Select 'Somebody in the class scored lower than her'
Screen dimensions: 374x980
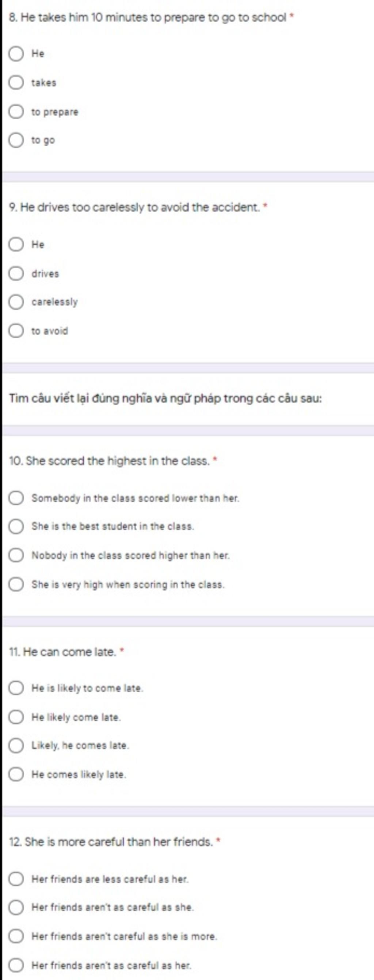coord(16,498)
